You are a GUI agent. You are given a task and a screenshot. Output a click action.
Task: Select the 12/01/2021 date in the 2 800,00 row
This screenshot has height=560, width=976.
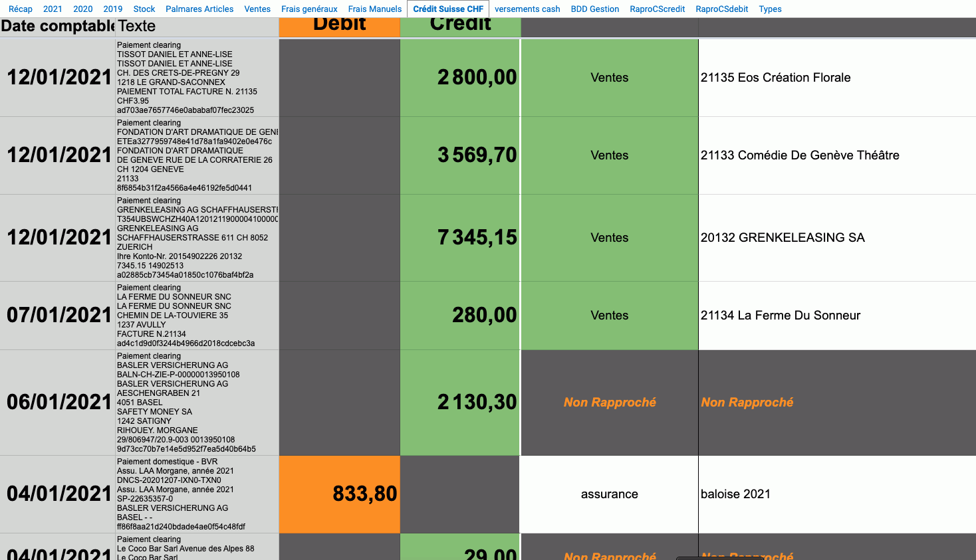57,78
